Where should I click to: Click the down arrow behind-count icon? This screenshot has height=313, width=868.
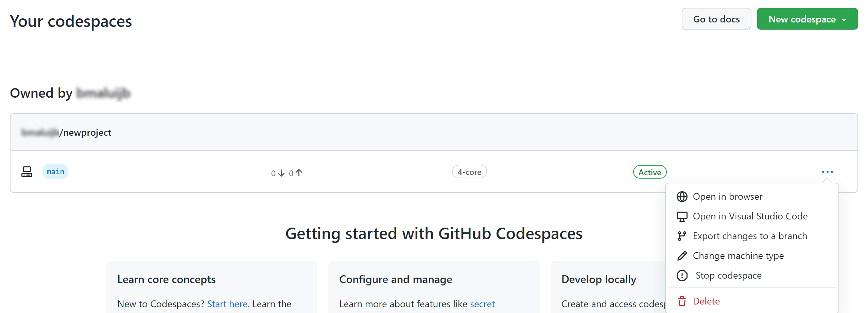[281, 173]
